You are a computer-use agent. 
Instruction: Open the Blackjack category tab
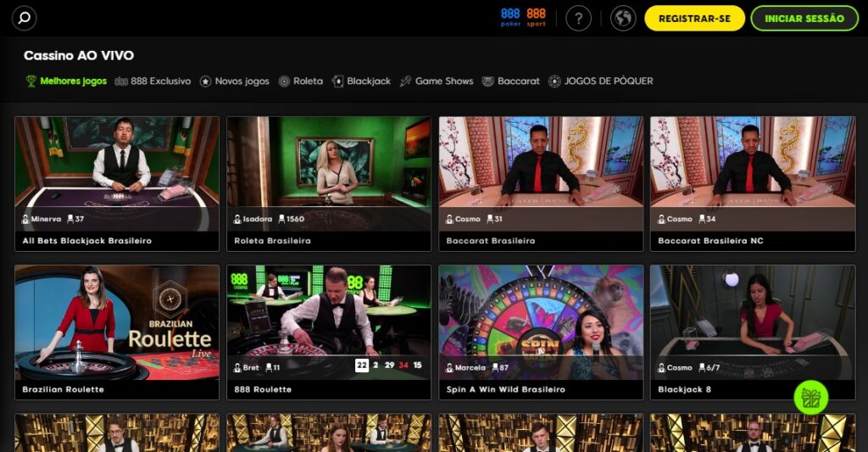361,81
